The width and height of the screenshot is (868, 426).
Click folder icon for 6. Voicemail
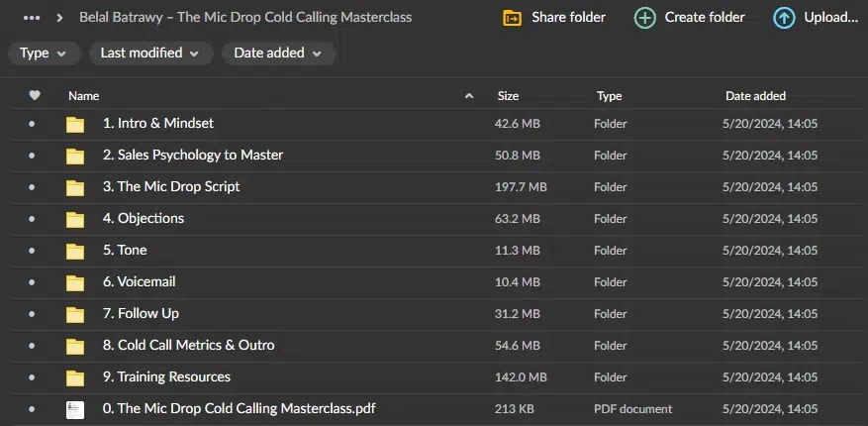click(x=75, y=282)
